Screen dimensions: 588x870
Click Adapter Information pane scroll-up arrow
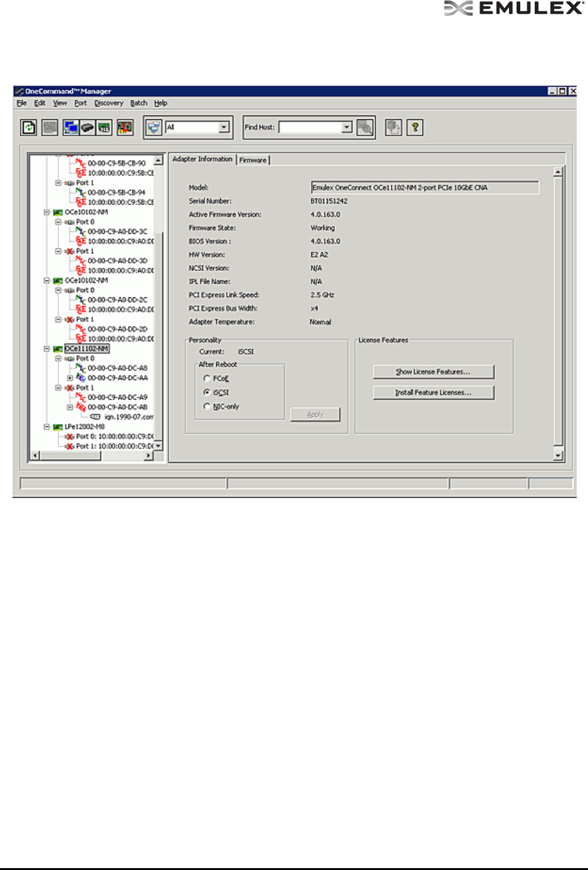tap(559, 172)
